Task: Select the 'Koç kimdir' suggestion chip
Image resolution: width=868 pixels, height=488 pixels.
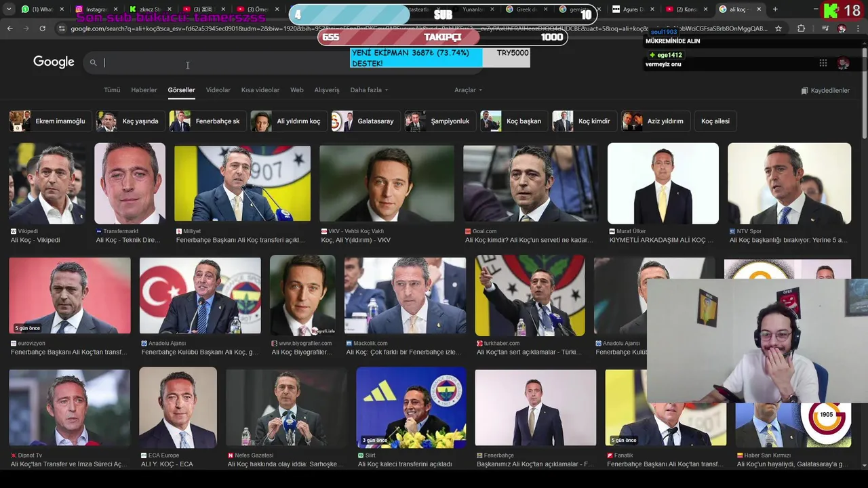Action: pos(584,121)
